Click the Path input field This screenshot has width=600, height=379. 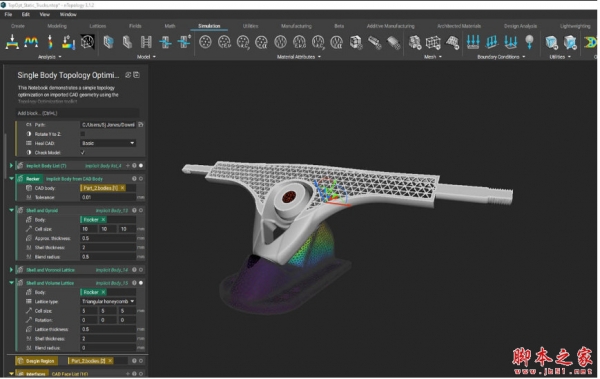pyautogui.click(x=108, y=125)
